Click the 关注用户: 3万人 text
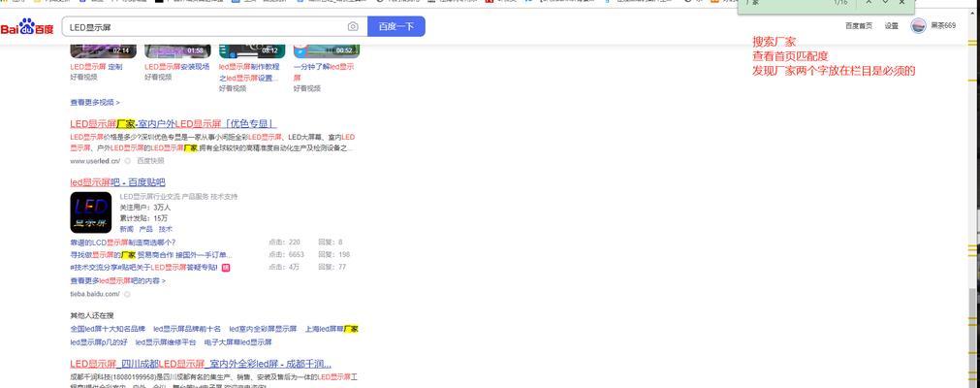Viewport: 980px width, 388px height. coord(145,208)
